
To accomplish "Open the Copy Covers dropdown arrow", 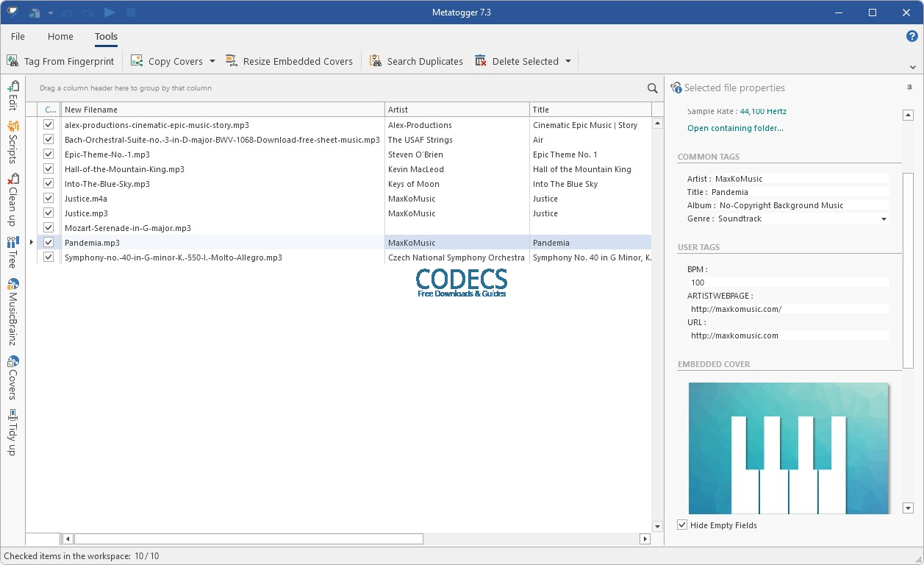I will pos(212,61).
